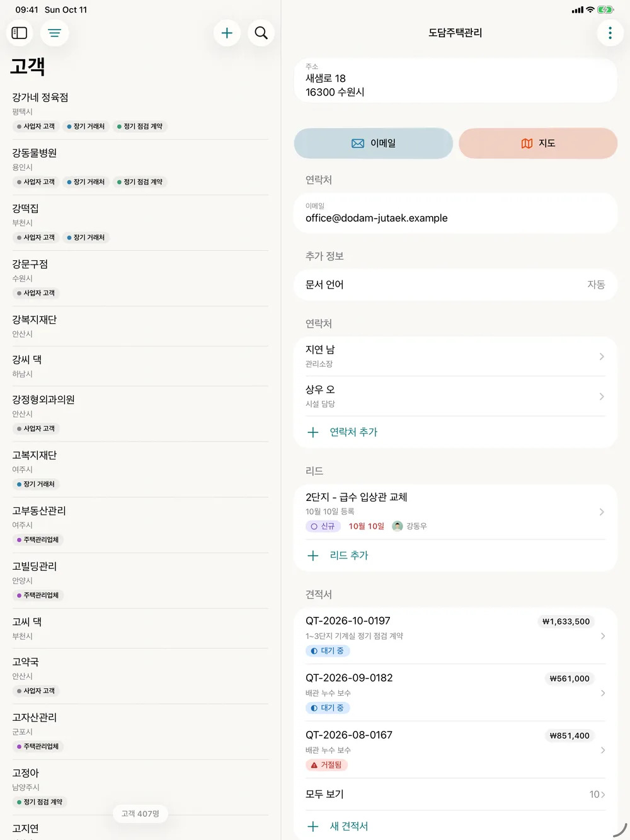Check battery icon in status bar
The height and width of the screenshot is (840, 630).
point(605,10)
